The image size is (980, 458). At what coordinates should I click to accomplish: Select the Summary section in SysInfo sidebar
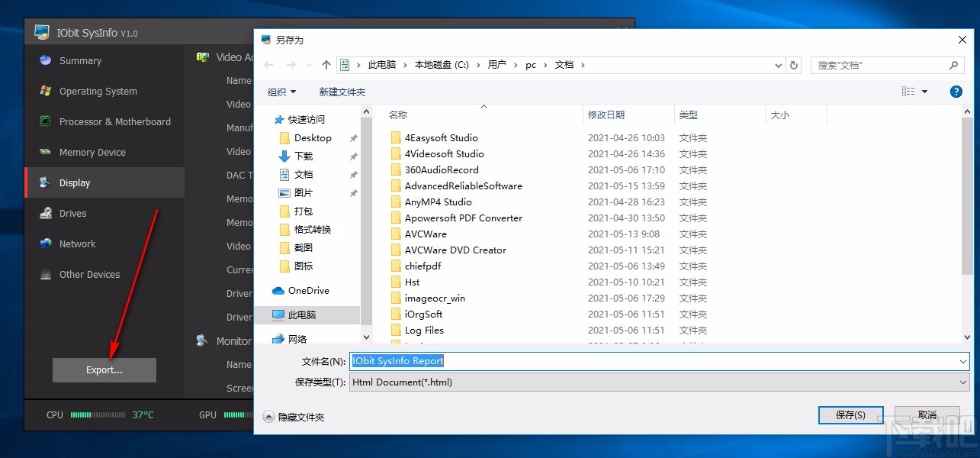click(x=80, y=60)
